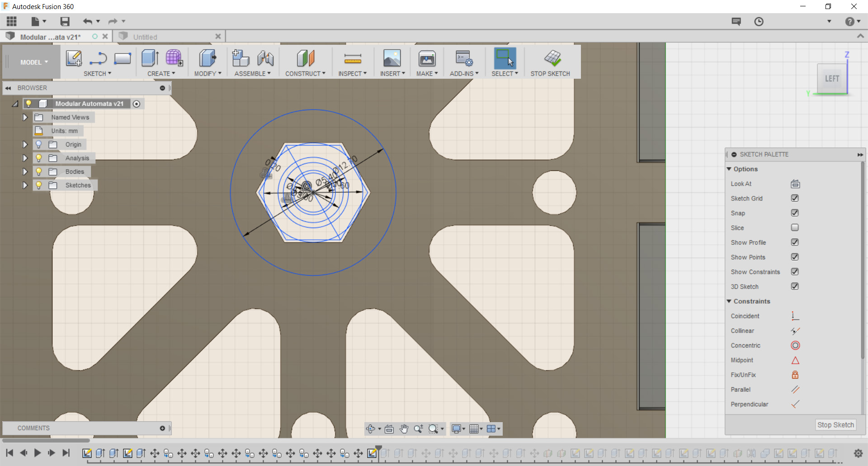The height and width of the screenshot is (466, 868).
Task: Toggle the Snap checkbox
Action: [x=795, y=213]
